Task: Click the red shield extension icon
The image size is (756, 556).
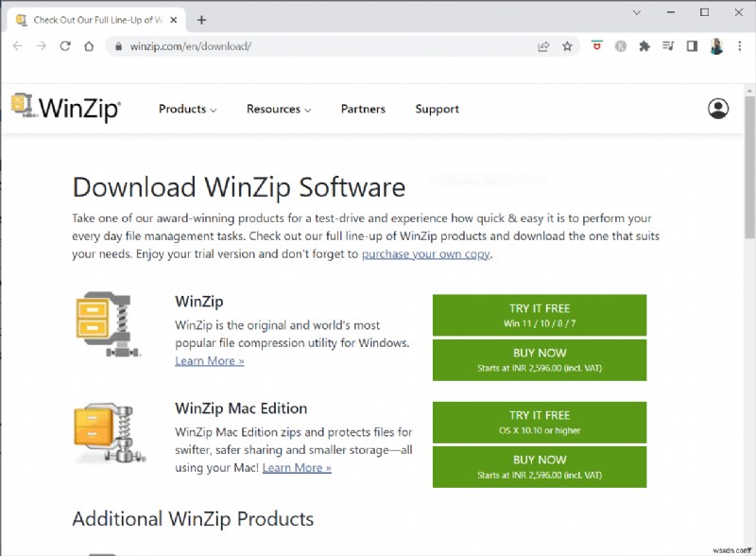Action: tap(595, 44)
